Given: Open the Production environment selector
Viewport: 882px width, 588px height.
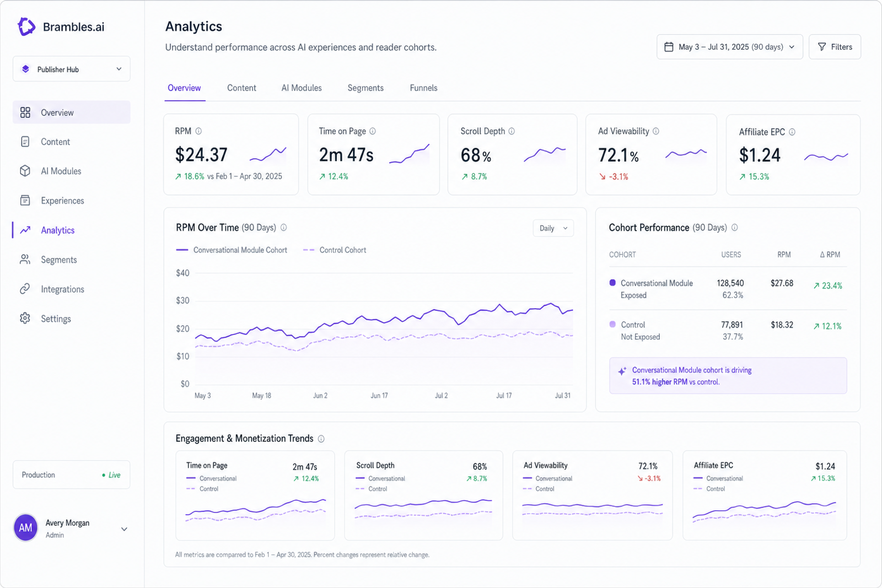Looking at the screenshot, I should point(72,474).
